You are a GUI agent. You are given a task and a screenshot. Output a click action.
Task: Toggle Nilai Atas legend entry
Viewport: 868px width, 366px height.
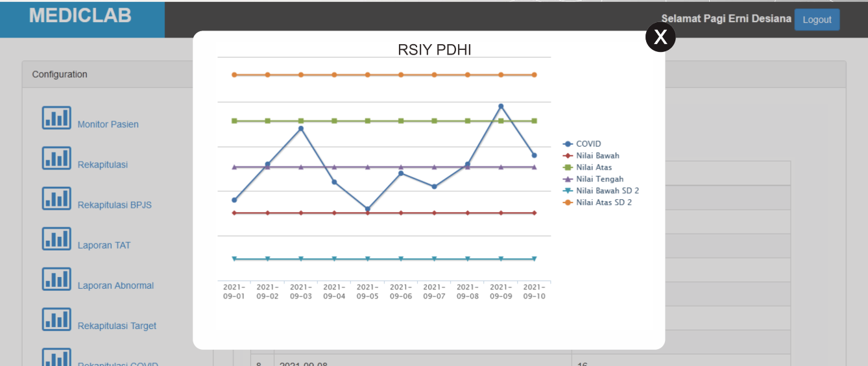tap(594, 167)
